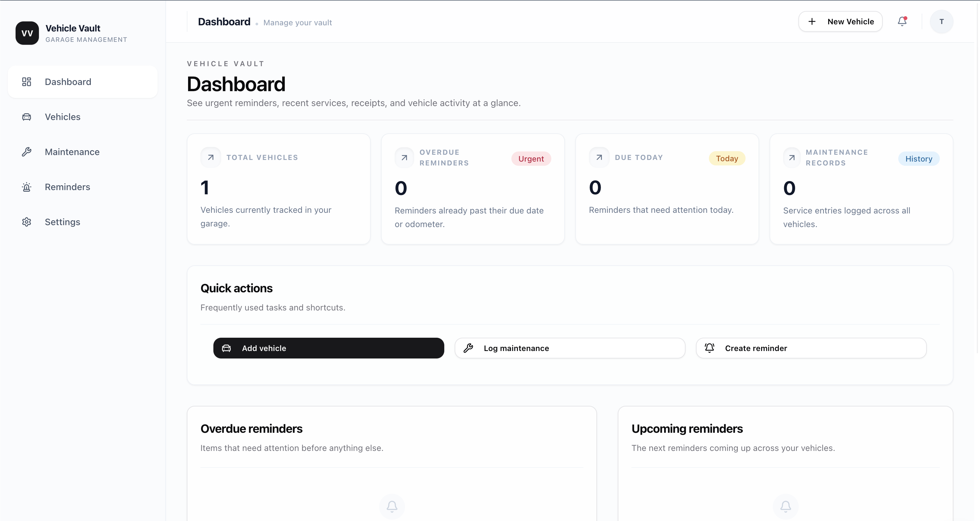The width and height of the screenshot is (980, 521).
Task: Open Maintenance in the sidebar
Action: [x=72, y=152]
